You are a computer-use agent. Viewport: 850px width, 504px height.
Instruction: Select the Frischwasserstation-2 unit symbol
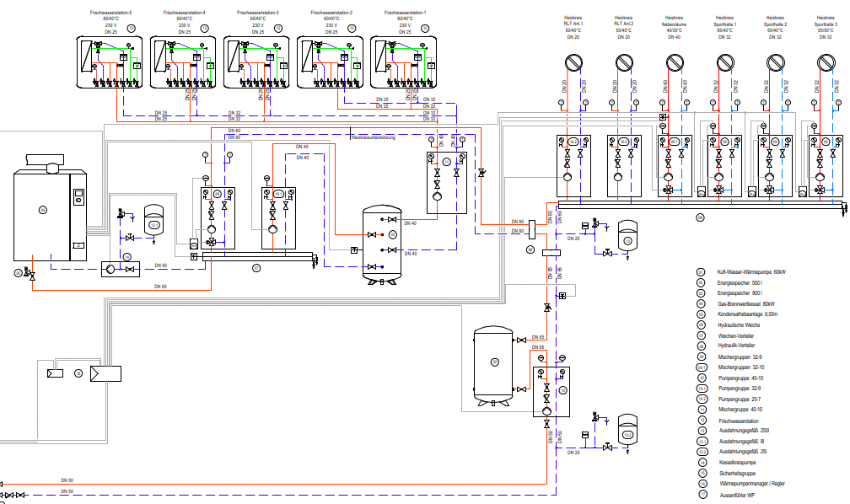tap(331, 62)
